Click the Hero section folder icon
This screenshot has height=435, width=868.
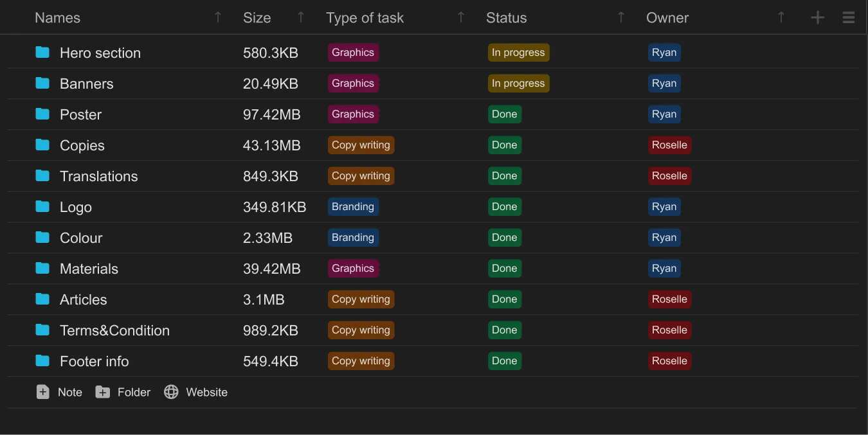pyautogui.click(x=42, y=53)
